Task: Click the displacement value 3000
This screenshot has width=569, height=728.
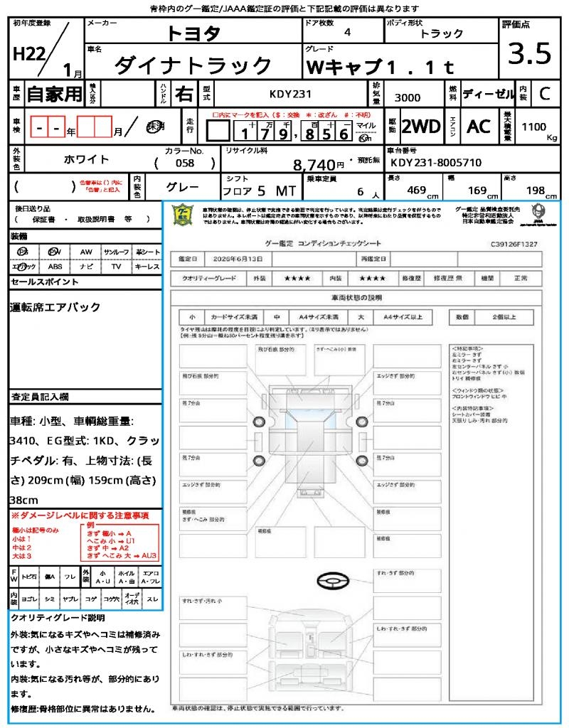Action: (x=408, y=97)
